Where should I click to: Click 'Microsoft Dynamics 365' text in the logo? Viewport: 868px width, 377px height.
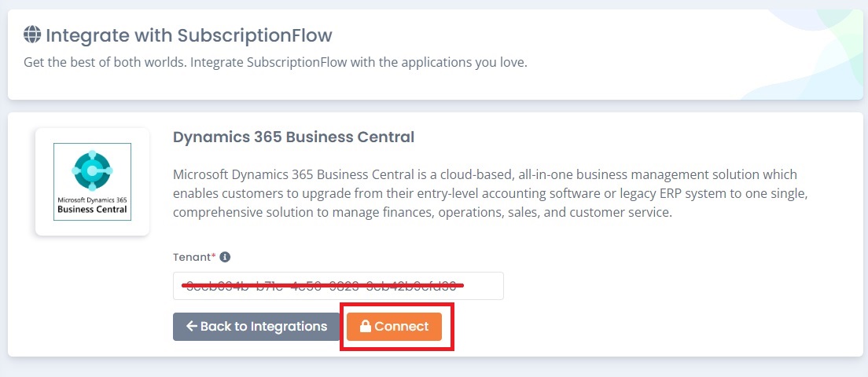pos(92,199)
